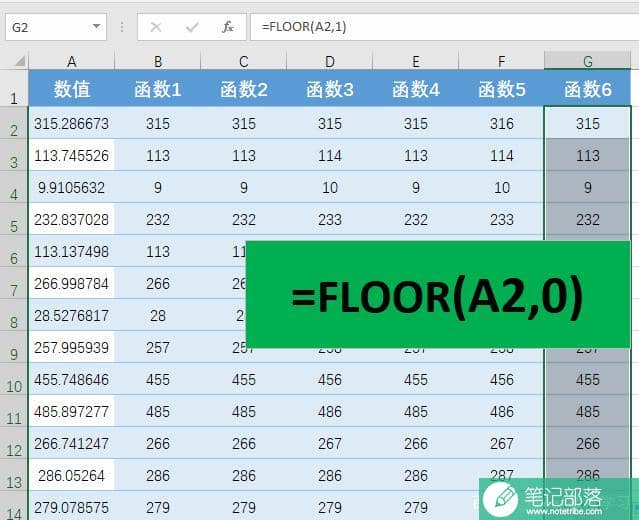Click selected cell G2 showing 315
Screen dimensions: 639x520
tap(588, 123)
